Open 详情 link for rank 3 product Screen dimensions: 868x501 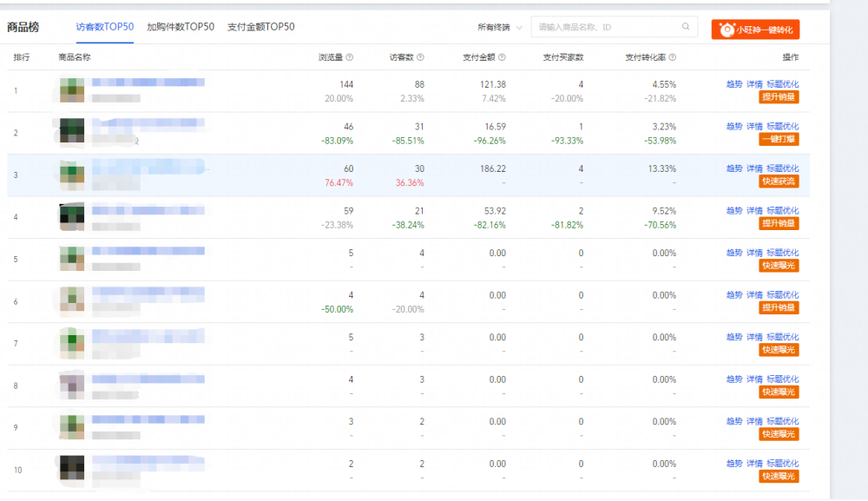(x=754, y=168)
